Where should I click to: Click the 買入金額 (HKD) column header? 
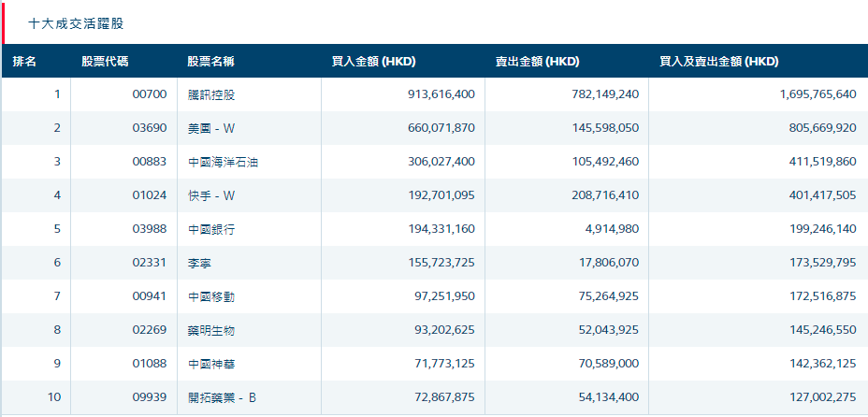coord(373,62)
